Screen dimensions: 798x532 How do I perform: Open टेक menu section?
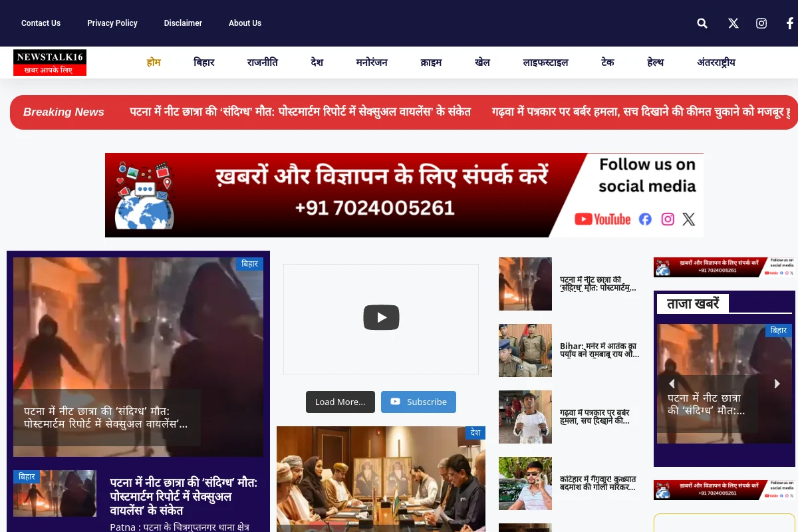[x=608, y=63]
